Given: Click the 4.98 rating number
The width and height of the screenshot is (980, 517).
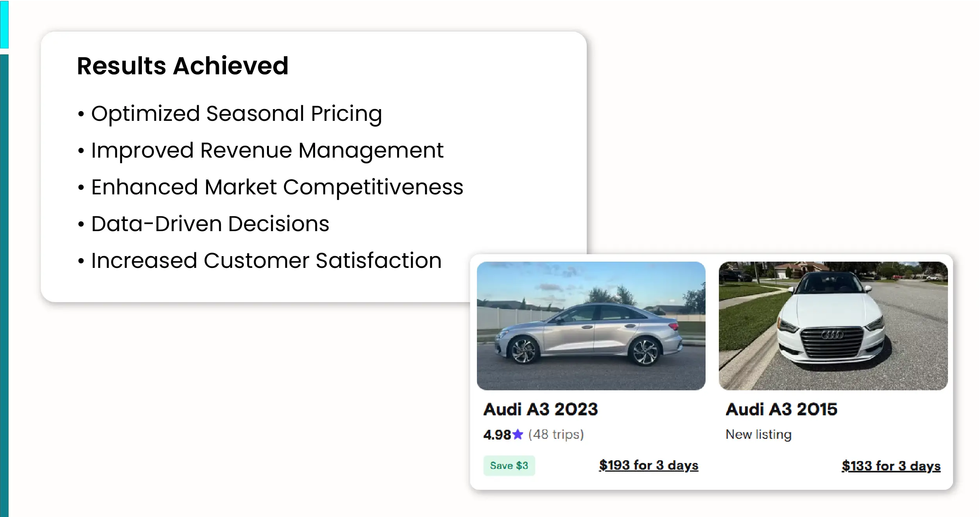Looking at the screenshot, I should coord(497,434).
